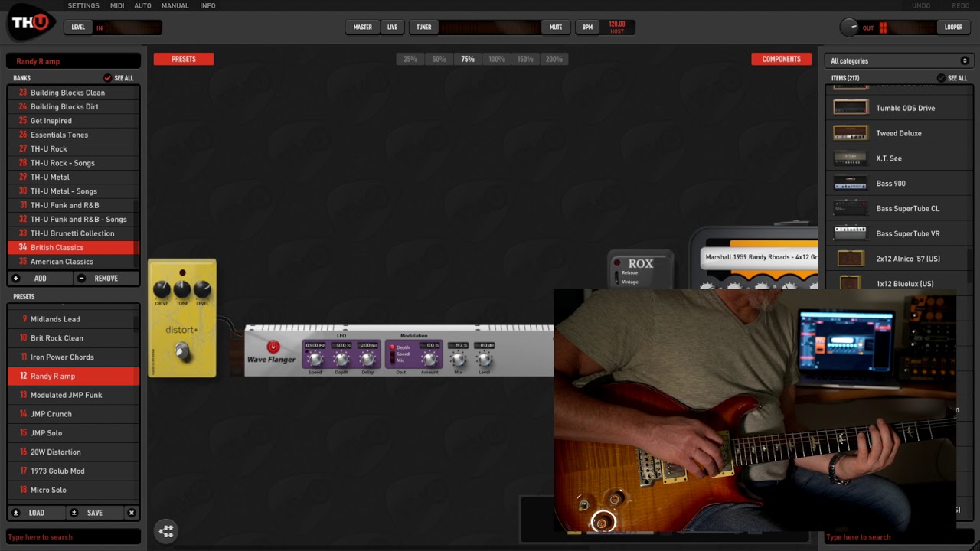This screenshot has height=551, width=980.
Task: Flip the ROX Reissue/Vintage switch
Action: (619, 277)
